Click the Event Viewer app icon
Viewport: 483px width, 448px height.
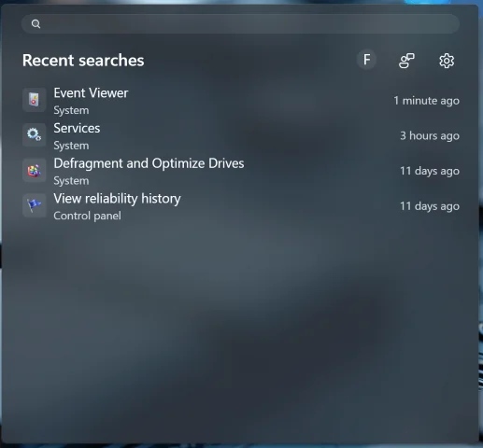[35, 100]
